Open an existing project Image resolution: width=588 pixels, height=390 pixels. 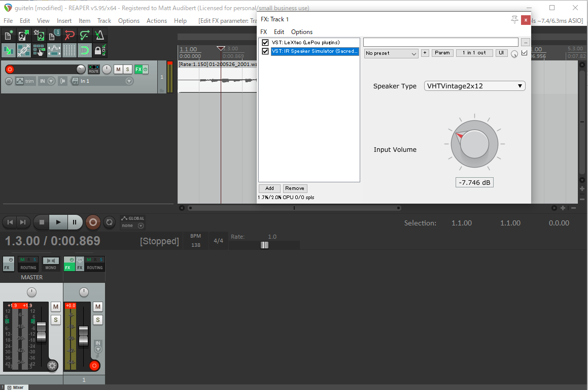[23, 35]
